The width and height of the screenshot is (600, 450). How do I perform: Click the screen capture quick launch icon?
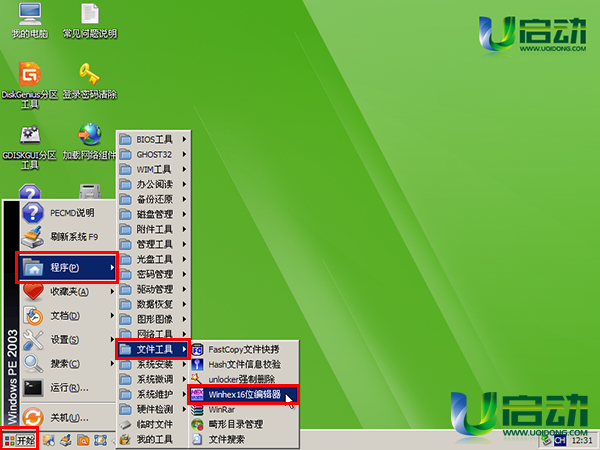click(100, 440)
